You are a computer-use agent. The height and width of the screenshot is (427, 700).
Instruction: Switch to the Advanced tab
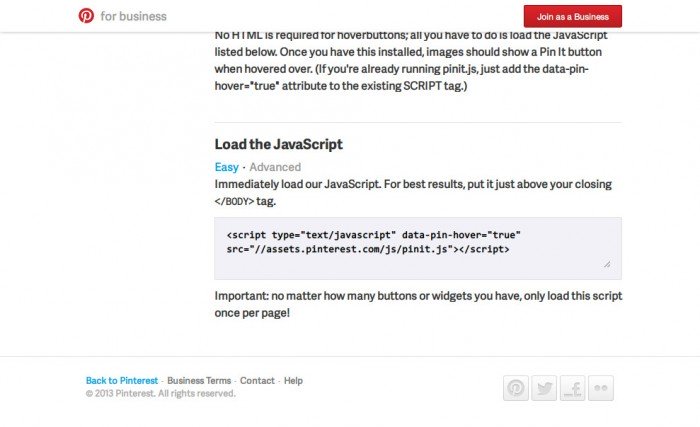pos(275,167)
